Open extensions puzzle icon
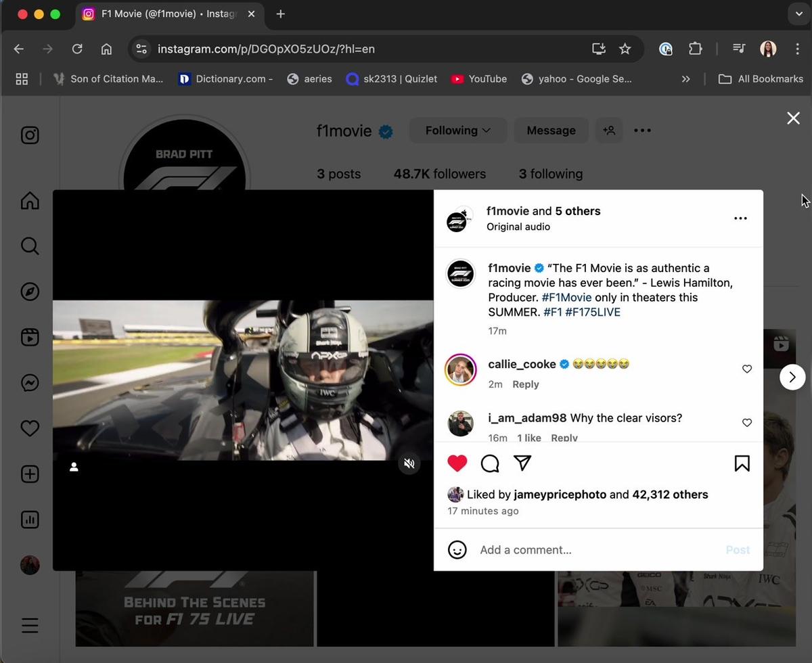The height and width of the screenshot is (663, 812). [695, 49]
